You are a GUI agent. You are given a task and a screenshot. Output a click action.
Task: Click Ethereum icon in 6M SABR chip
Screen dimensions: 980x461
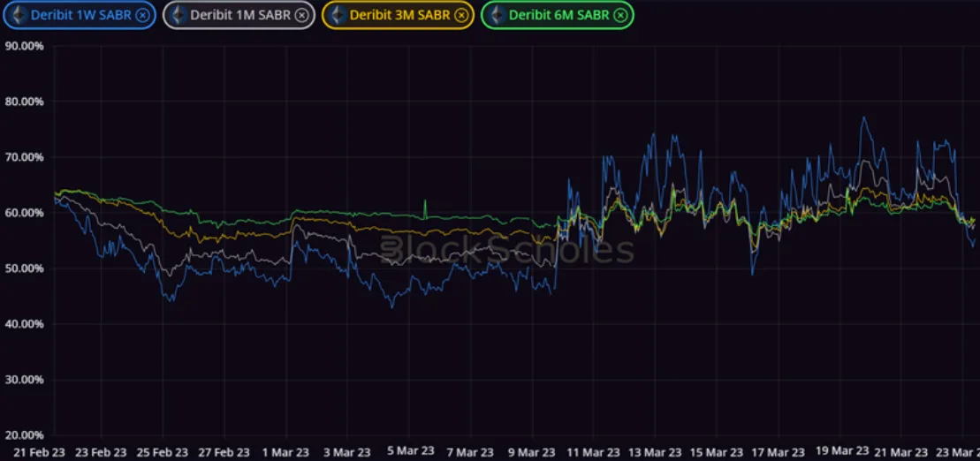point(498,15)
